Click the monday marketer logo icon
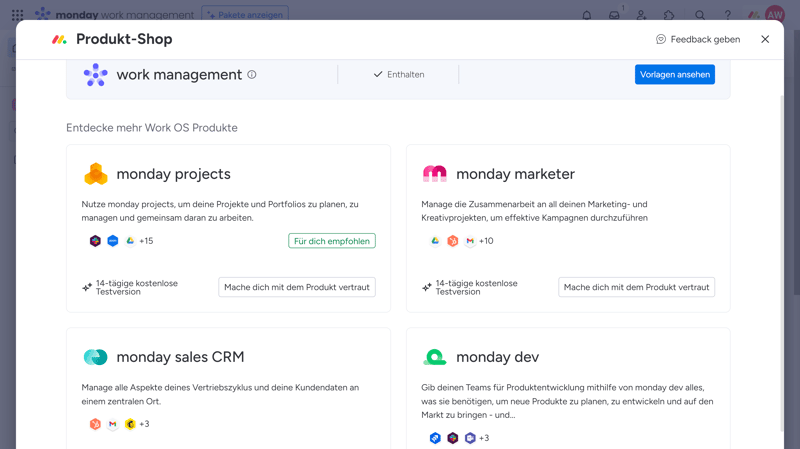This screenshot has width=800, height=449. pyautogui.click(x=435, y=174)
